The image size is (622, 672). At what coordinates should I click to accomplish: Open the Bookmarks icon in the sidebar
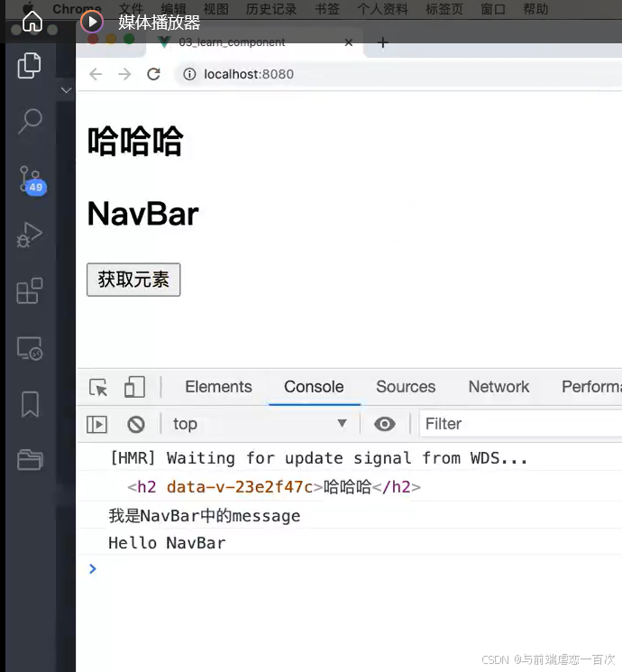point(30,404)
